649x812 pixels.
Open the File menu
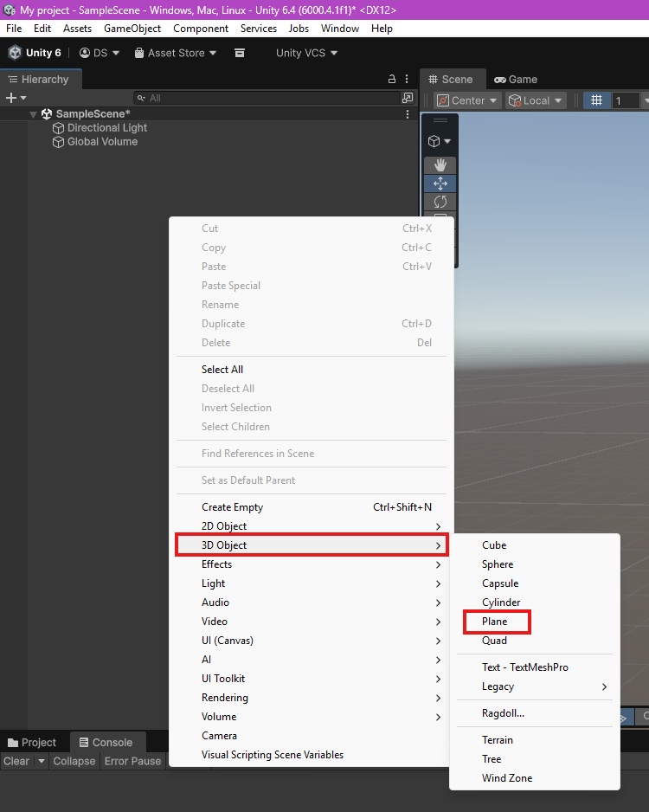point(14,29)
